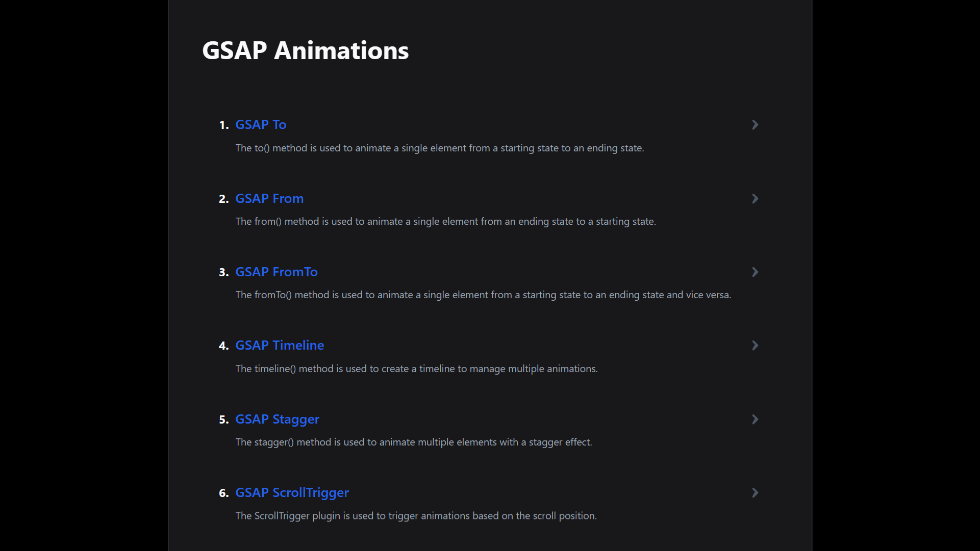Click description starting 'The ScrollTrigger plugin is used'
The height and width of the screenshot is (551, 980).
tap(416, 515)
